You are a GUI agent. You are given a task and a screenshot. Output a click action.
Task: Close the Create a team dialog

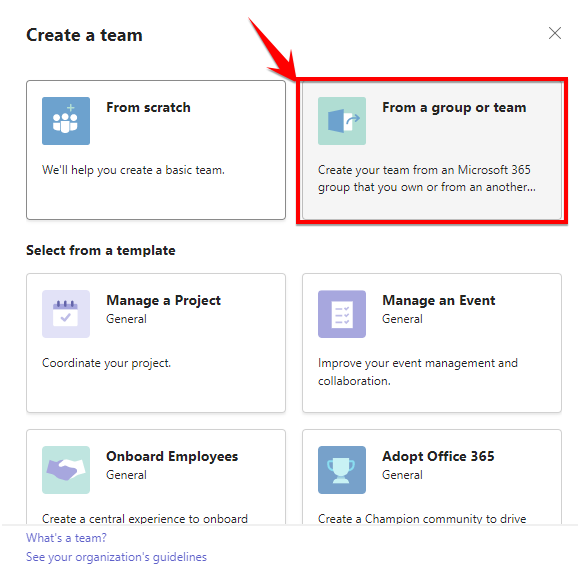(554, 33)
